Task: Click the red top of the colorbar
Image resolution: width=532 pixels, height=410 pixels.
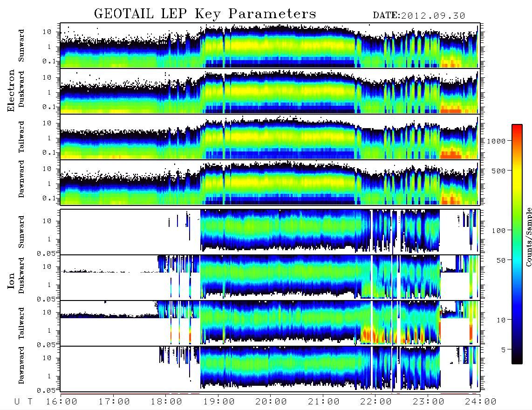Action: 517,129
